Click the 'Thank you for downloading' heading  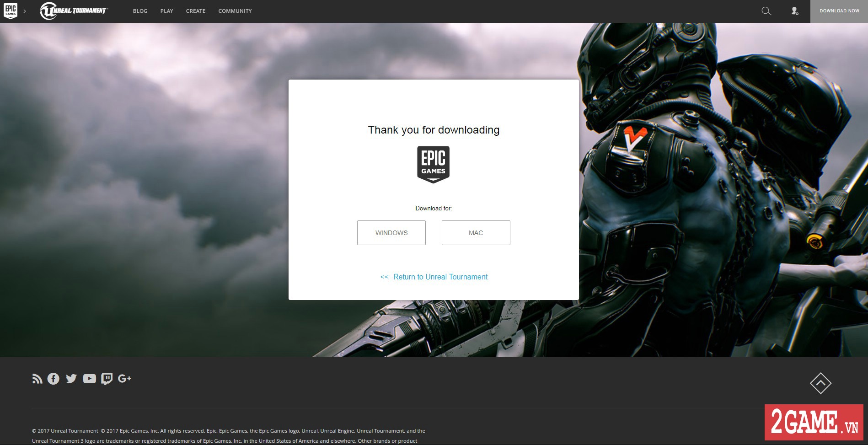[x=434, y=130]
